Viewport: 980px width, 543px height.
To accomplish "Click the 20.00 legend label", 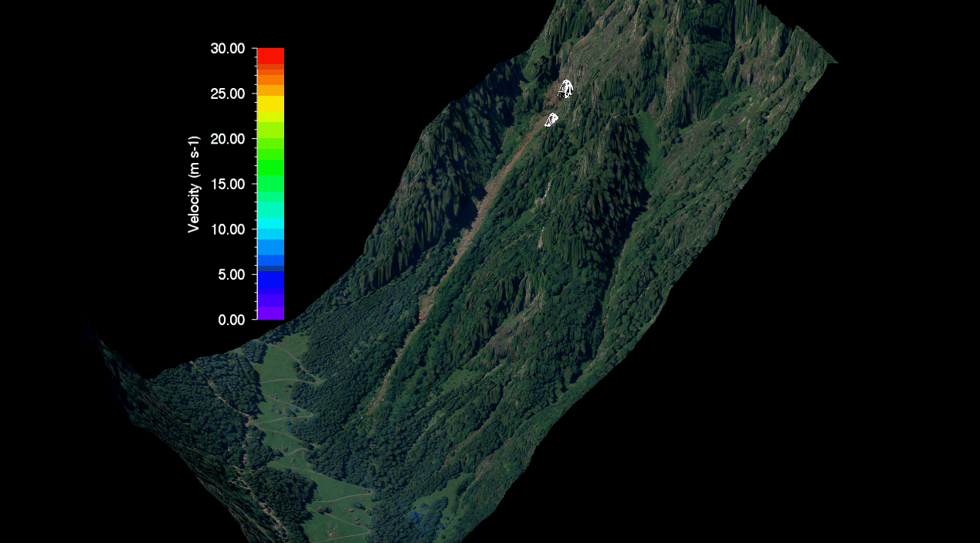I will tap(227, 139).
